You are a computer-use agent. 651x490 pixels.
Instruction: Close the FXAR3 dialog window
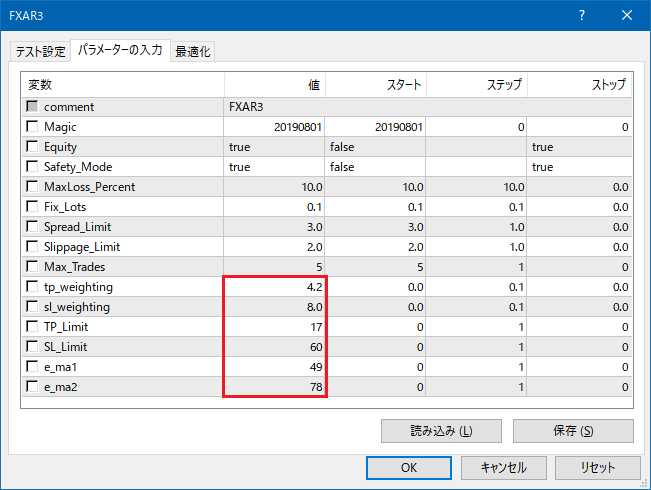click(627, 15)
